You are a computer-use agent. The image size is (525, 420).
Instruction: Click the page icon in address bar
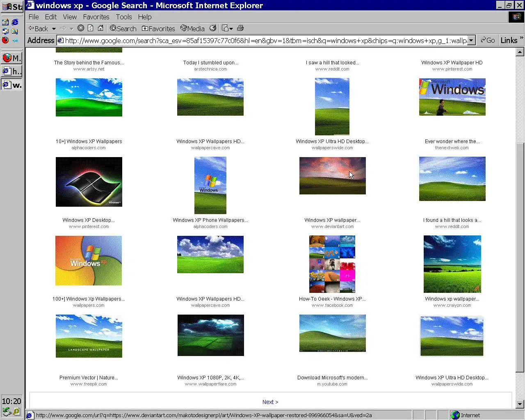tap(60, 40)
